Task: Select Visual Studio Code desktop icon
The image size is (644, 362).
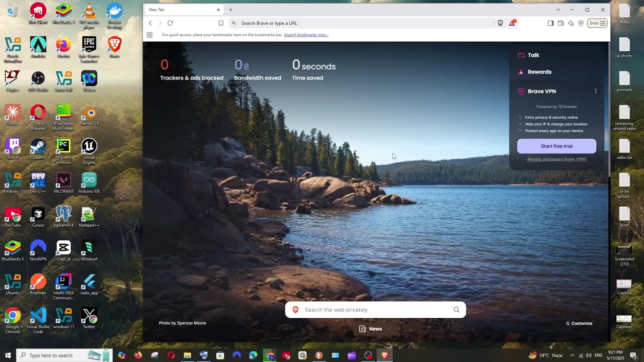Action: [x=38, y=320]
